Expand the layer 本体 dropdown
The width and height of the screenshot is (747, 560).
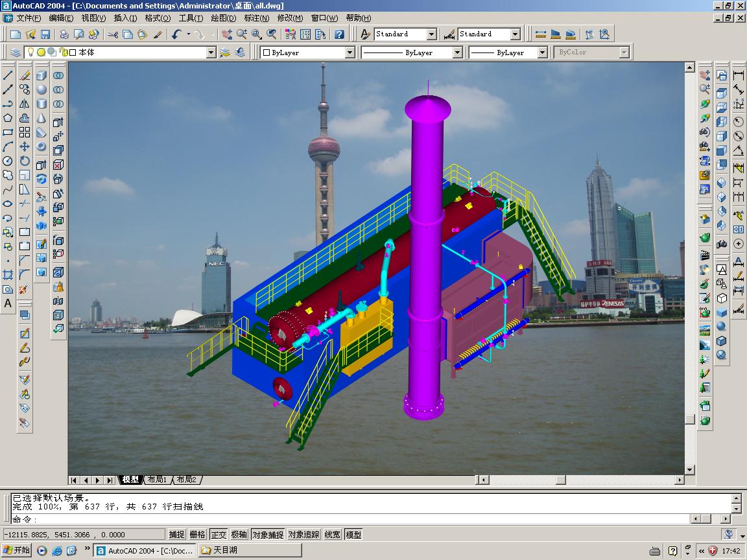tap(211, 52)
